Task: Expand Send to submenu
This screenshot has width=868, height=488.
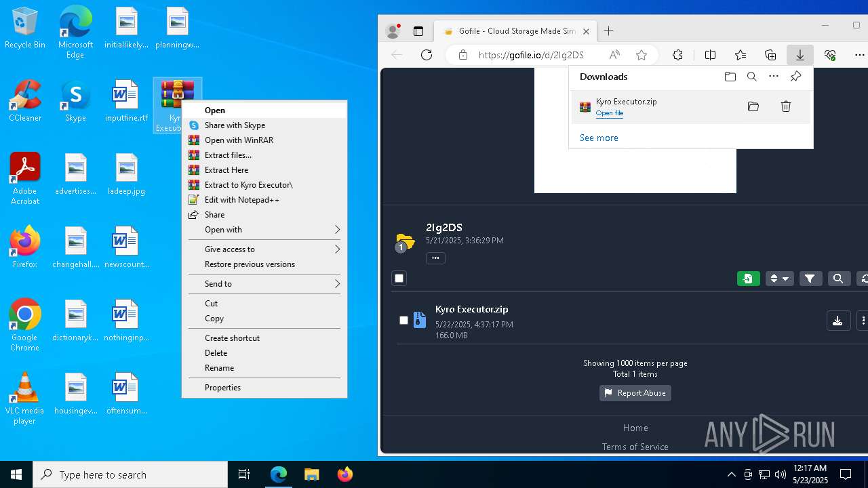Action: click(x=264, y=284)
